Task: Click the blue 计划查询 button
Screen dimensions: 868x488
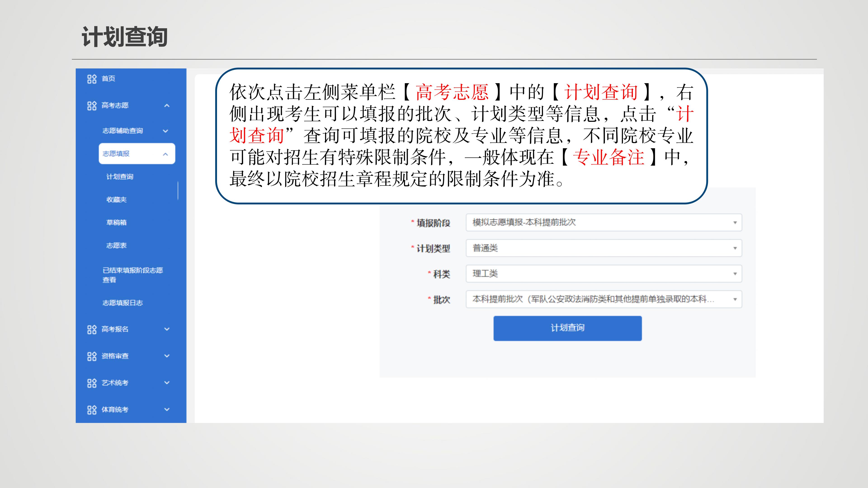Action: pos(567,328)
